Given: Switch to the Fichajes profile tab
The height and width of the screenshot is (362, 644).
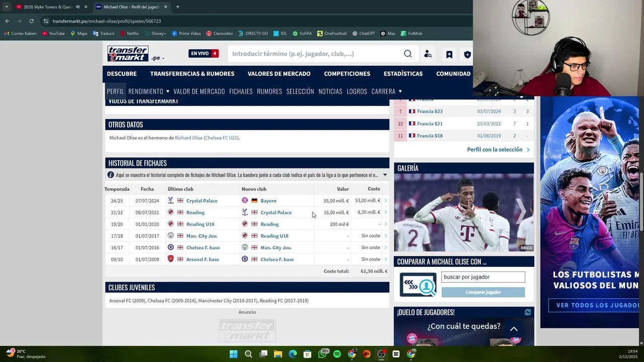Looking at the screenshot, I should tap(240, 92).
